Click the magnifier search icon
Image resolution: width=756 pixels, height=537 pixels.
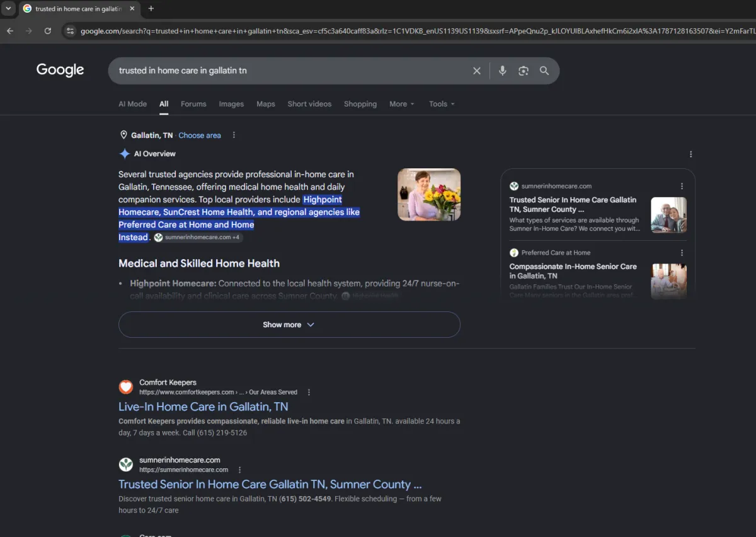[544, 71]
